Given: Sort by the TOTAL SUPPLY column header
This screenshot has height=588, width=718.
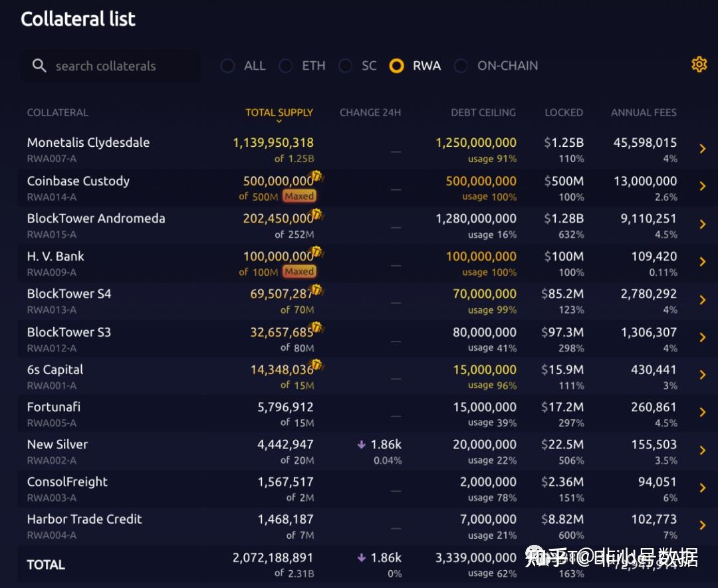Looking at the screenshot, I should click(279, 112).
